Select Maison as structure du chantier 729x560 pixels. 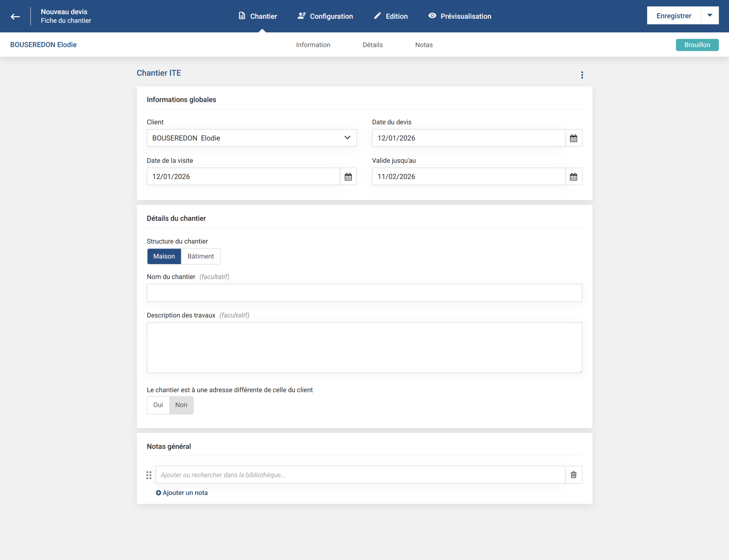point(164,256)
